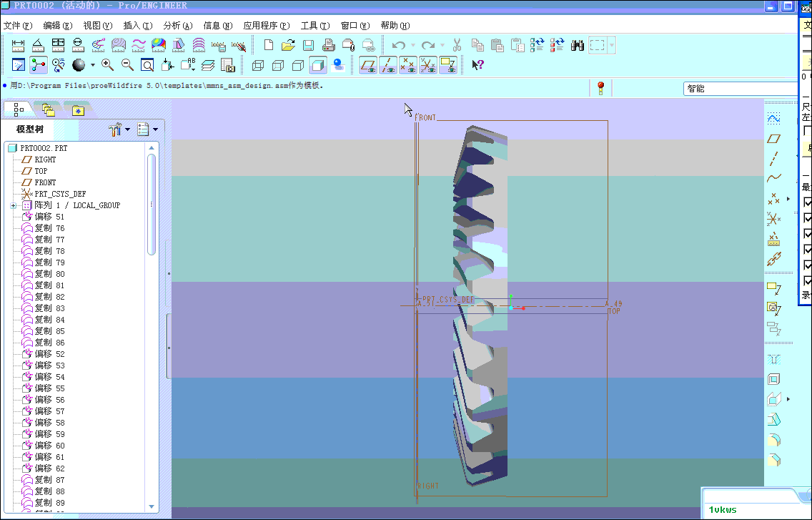The height and width of the screenshot is (520, 812).
Task: Repaint the screen
Action: [x=19, y=65]
